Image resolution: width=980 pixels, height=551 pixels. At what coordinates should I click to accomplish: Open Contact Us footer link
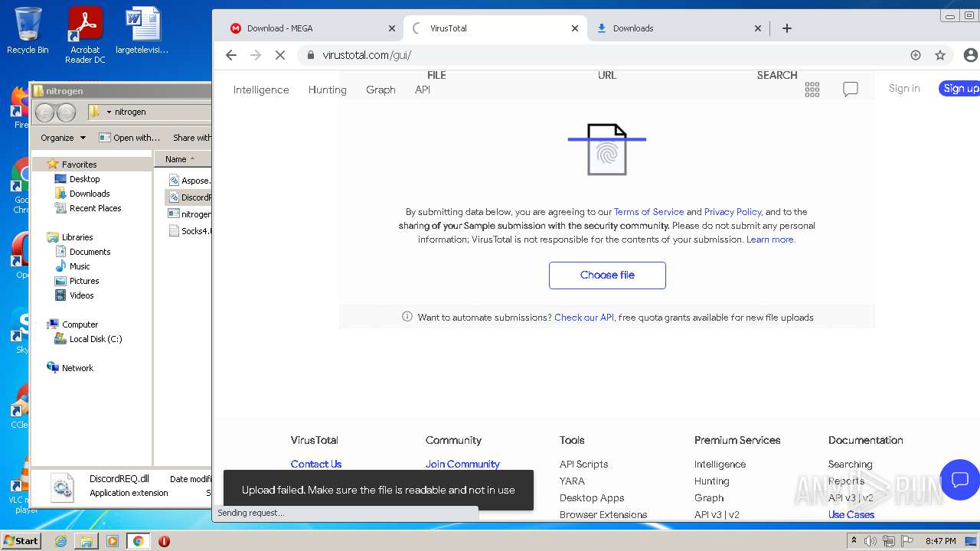[x=316, y=464]
